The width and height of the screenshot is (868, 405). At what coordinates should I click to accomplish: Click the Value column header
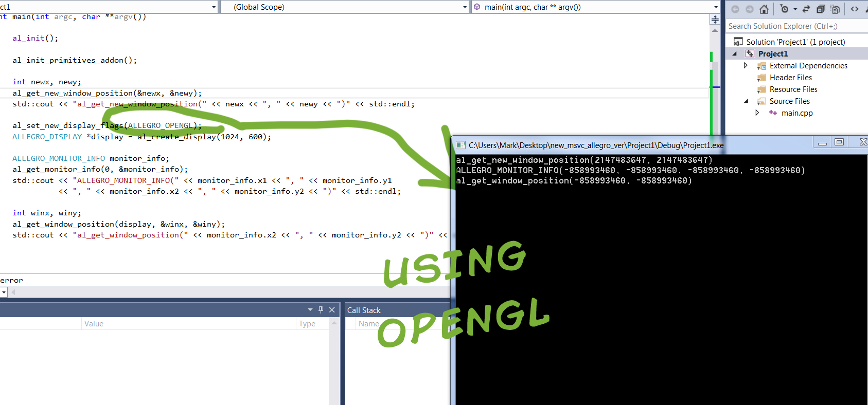[94, 324]
